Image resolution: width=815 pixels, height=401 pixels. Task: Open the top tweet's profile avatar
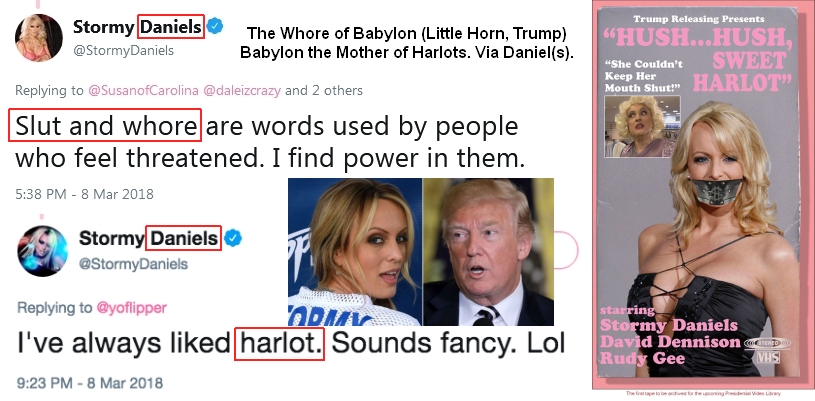pos(39,38)
